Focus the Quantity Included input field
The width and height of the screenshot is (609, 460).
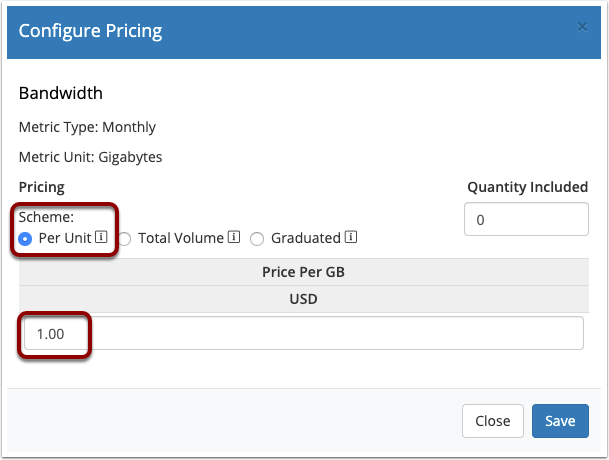click(x=526, y=219)
